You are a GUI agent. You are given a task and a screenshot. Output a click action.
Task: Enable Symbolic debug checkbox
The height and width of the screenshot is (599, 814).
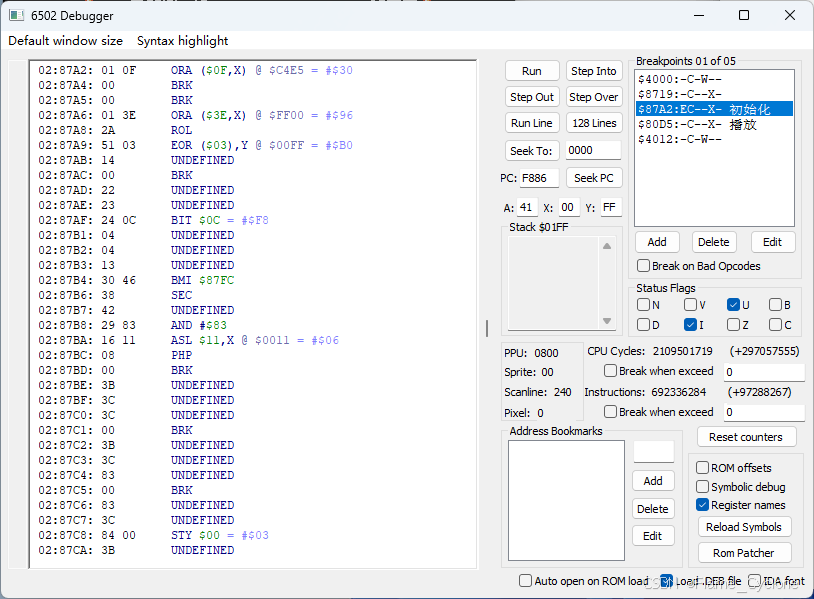coord(702,487)
